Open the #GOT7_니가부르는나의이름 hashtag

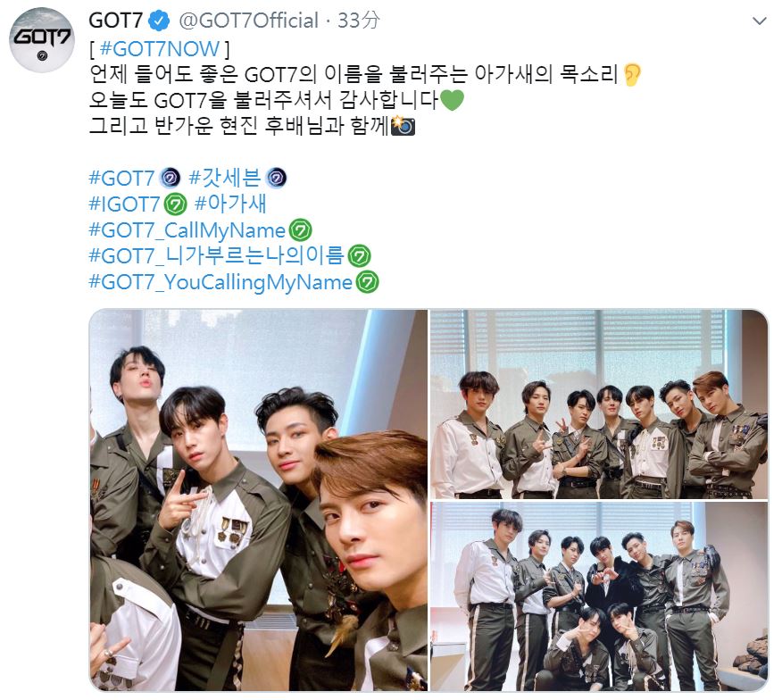pos(216,256)
